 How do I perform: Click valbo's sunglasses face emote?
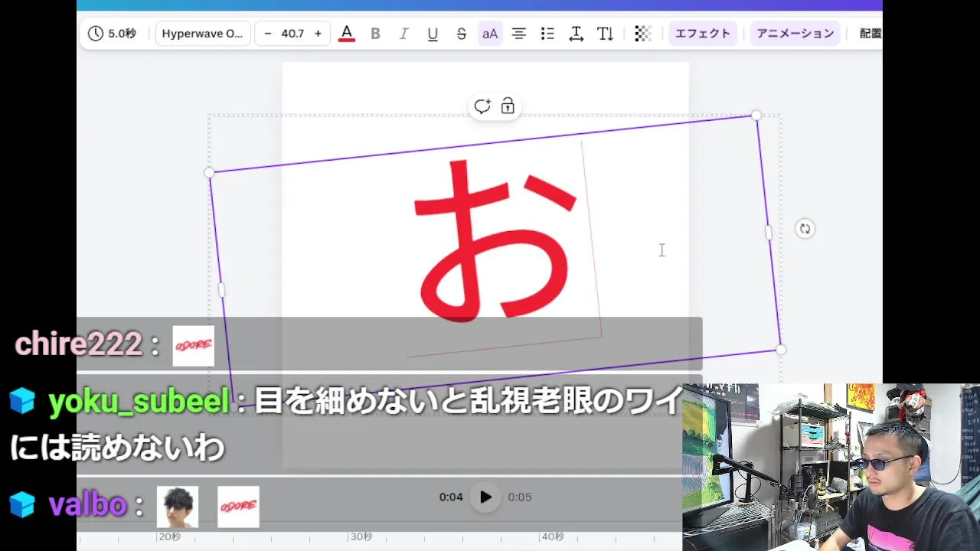[x=178, y=507]
